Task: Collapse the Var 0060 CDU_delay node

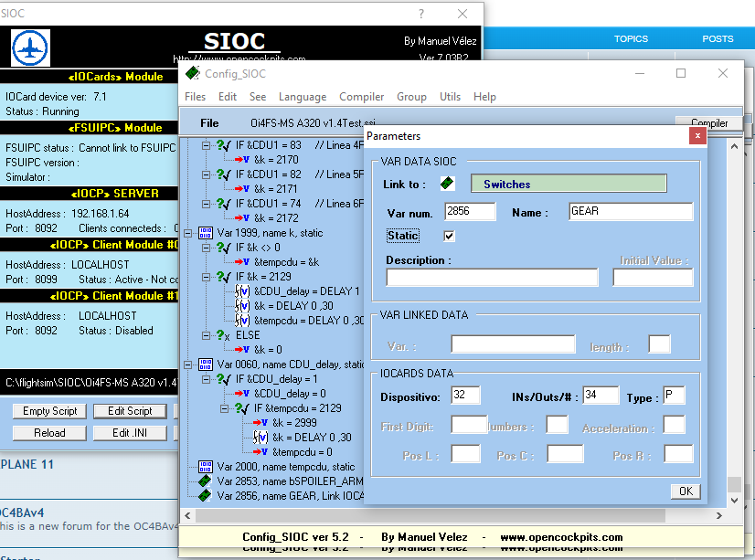Action: 189,365
